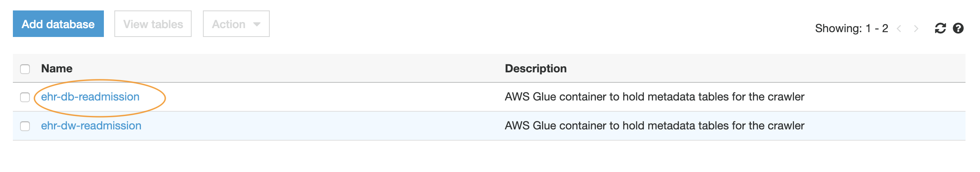Check the ehr-dw-readmission row checkbox
Screen dimensions: 980x172
pos(25,126)
